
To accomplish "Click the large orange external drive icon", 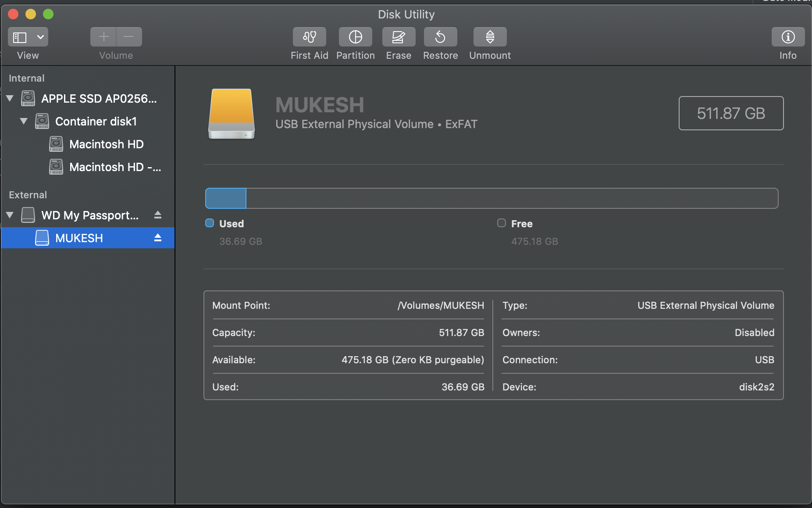I will [231, 114].
